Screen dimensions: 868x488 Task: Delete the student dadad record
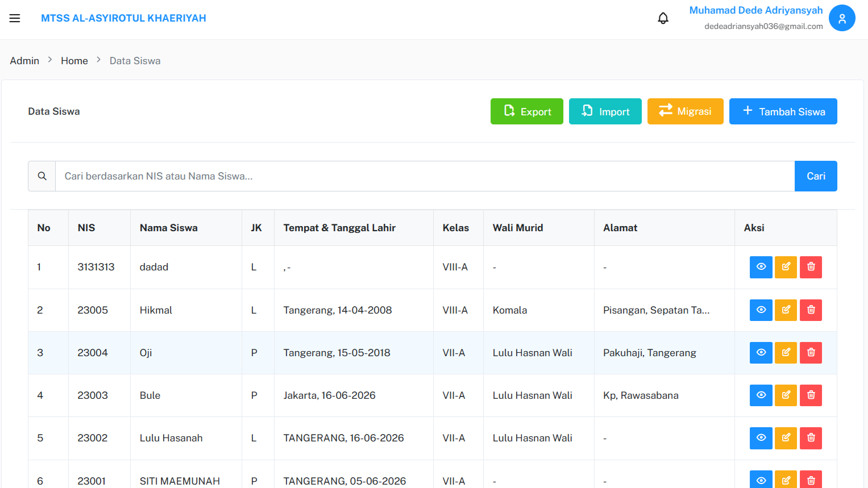pos(811,267)
